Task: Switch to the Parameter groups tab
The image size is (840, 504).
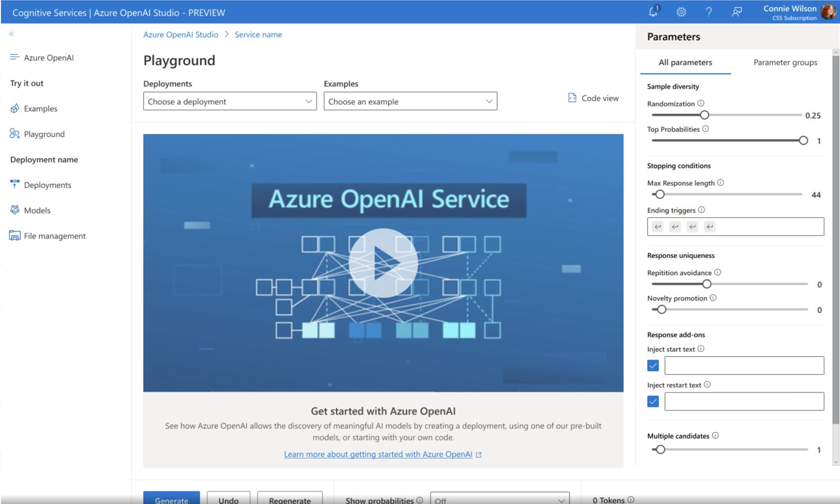Action: pos(785,62)
